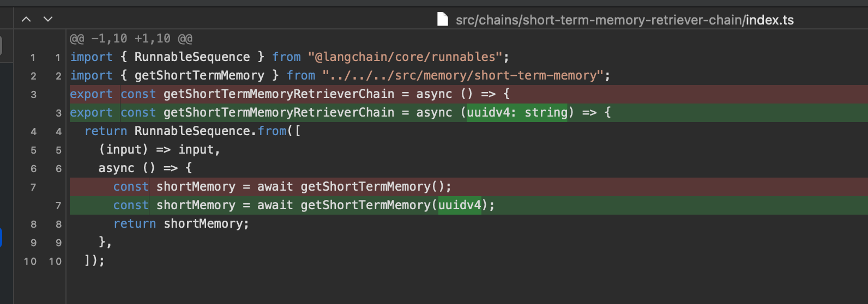The image size is (868, 304).
Task: Select the @@ -1,10 +1,10 @@ hunk header
Action: pos(131,39)
